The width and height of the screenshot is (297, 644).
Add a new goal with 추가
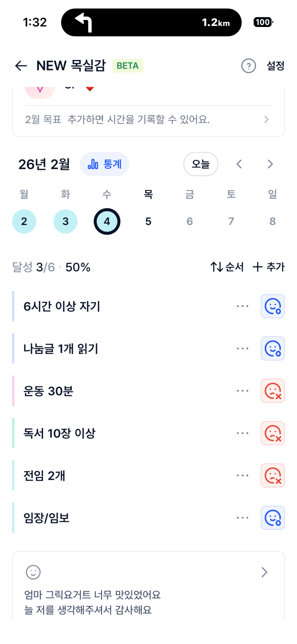coord(269,267)
